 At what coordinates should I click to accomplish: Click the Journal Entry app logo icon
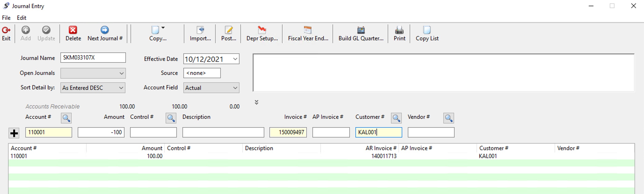[6, 6]
